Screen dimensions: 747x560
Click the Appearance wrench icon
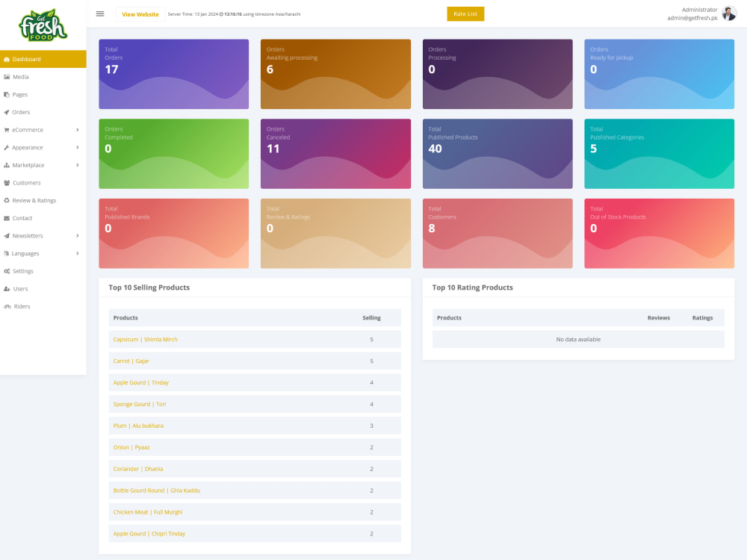pyautogui.click(x=7, y=148)
